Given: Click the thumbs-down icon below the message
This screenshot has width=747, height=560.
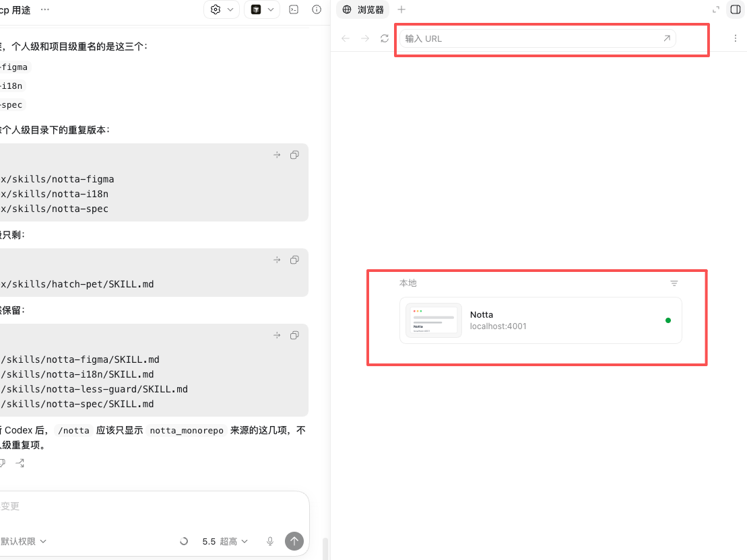Looking at the screenshot, I should (3, 463).
